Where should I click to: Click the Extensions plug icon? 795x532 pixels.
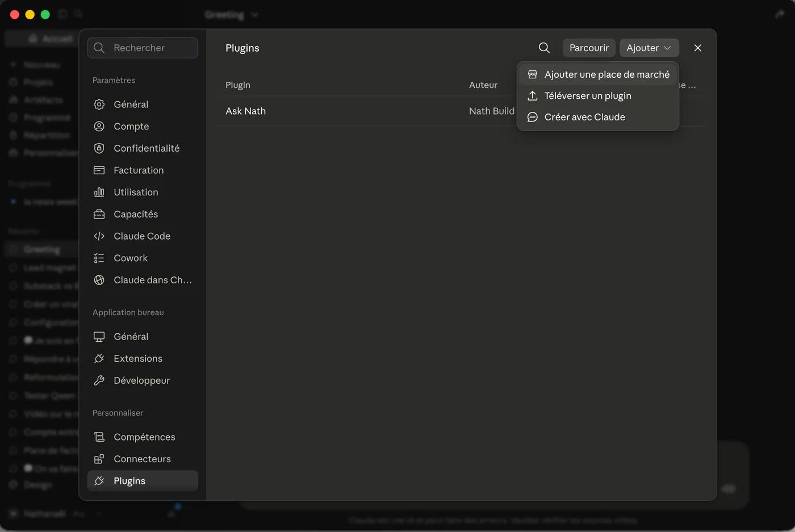click(99, 358)
